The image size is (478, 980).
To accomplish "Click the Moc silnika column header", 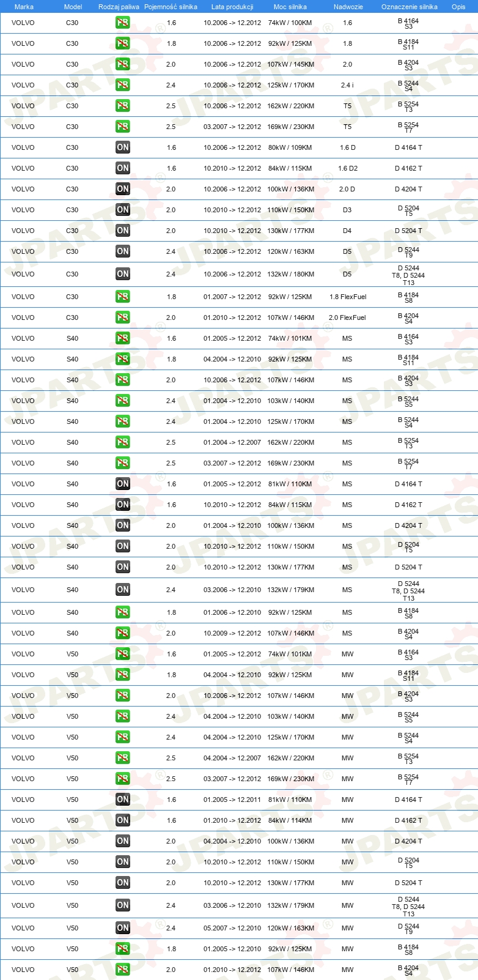I will [290, 7].
